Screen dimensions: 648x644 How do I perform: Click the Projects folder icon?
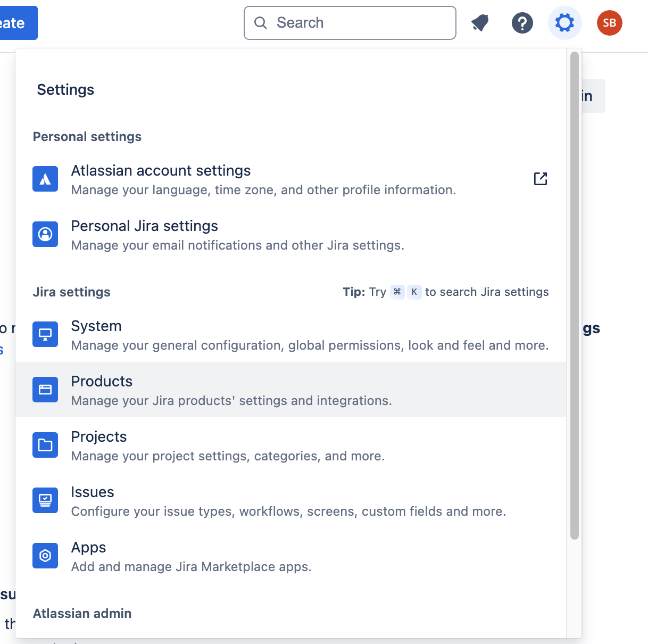tap(45, 445)
